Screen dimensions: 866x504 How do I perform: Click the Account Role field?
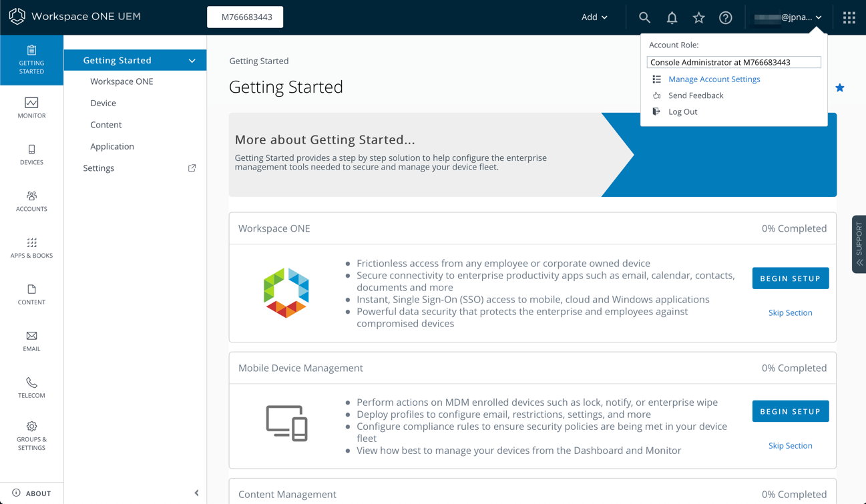pos(734,62)
